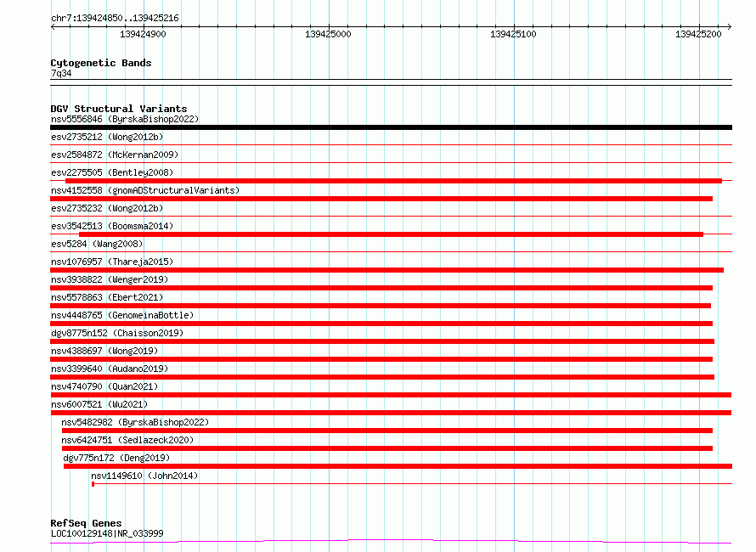756x552 pixels.
Task: Click dgv775n172 (Deng2019) variant label
Action: (x=116, y=458)
